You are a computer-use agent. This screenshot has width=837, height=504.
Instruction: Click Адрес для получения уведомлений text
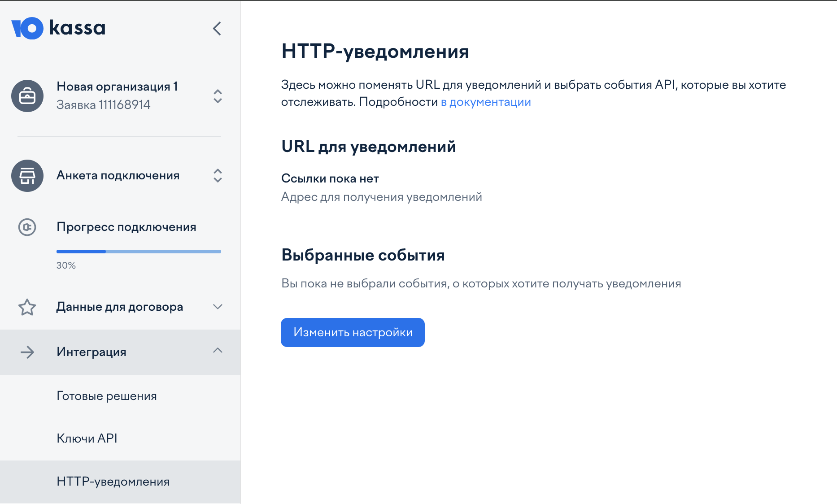(382, 197)
